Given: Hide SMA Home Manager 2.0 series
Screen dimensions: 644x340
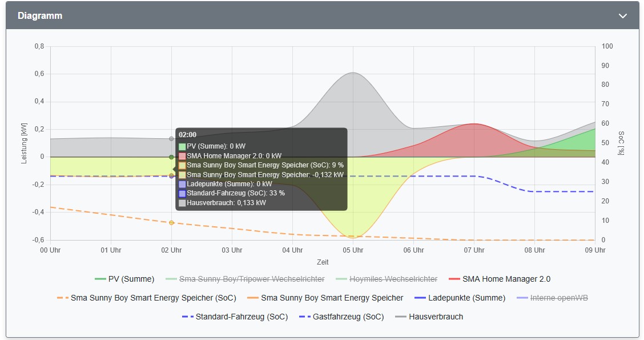Looking at the screenshot, I should [506, 279].
